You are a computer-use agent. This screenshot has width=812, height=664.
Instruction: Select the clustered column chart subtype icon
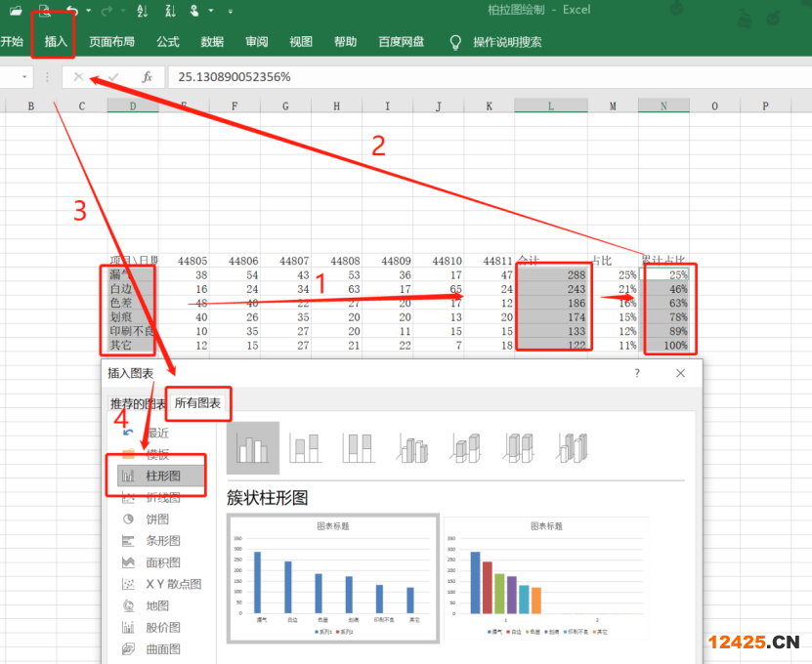[253, 448]
